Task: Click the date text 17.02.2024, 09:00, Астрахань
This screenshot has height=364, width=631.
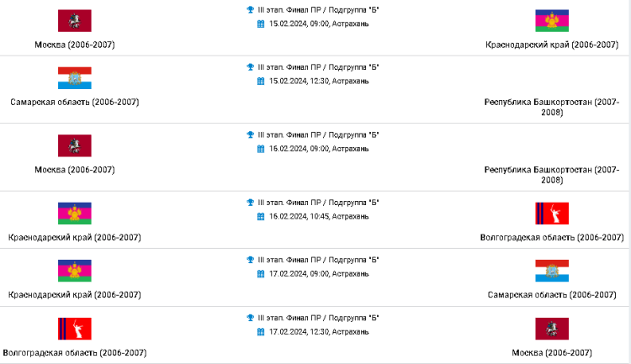Action: pyautogui.click(x=318, y=273)
